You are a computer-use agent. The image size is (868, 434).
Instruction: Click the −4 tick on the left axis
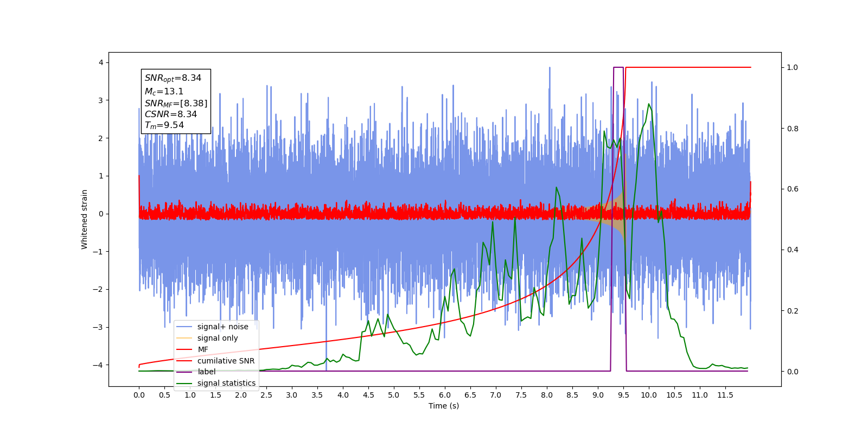[98, 365]
